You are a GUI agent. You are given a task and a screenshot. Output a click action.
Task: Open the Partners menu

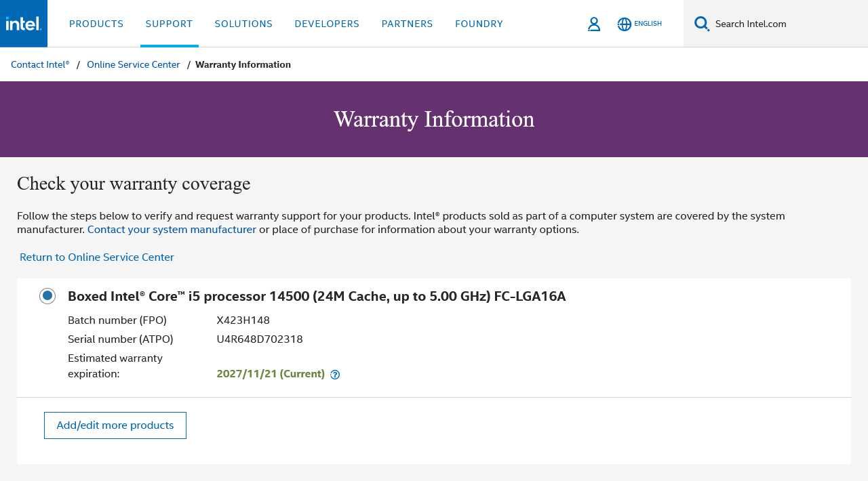point(407,24)
